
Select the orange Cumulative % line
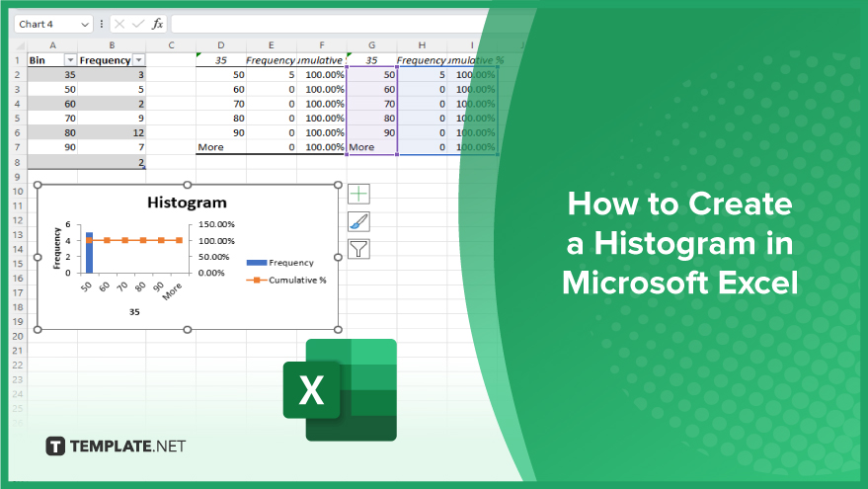tap(134, 240)
